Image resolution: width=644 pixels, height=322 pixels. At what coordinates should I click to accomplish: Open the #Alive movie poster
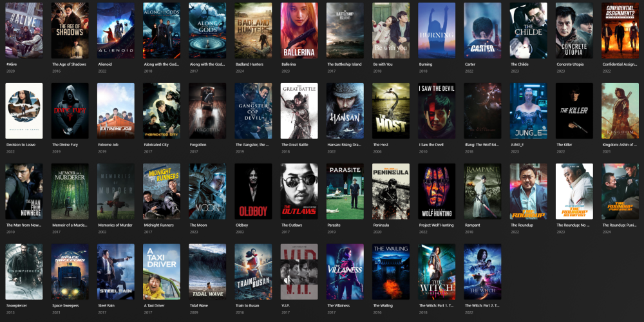[x=24, y=30]
